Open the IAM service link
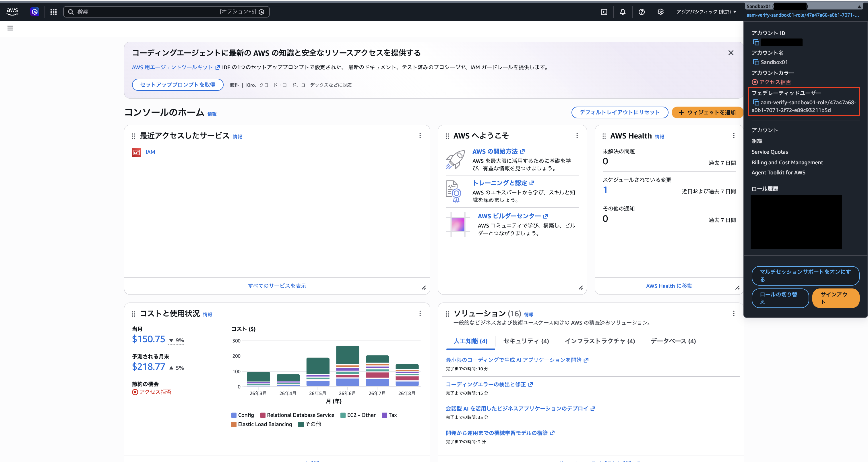The width and height of the screenshot is (868, 462). click(x=150, y=152)
